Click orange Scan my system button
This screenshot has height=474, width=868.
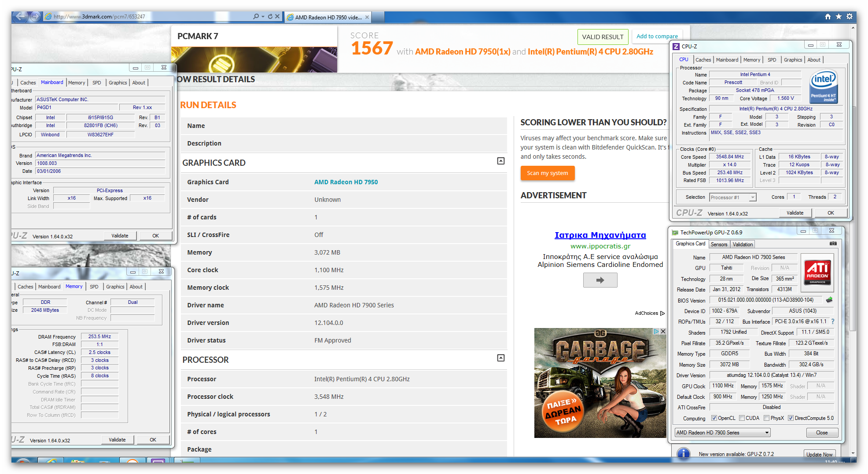coord(548,173)
